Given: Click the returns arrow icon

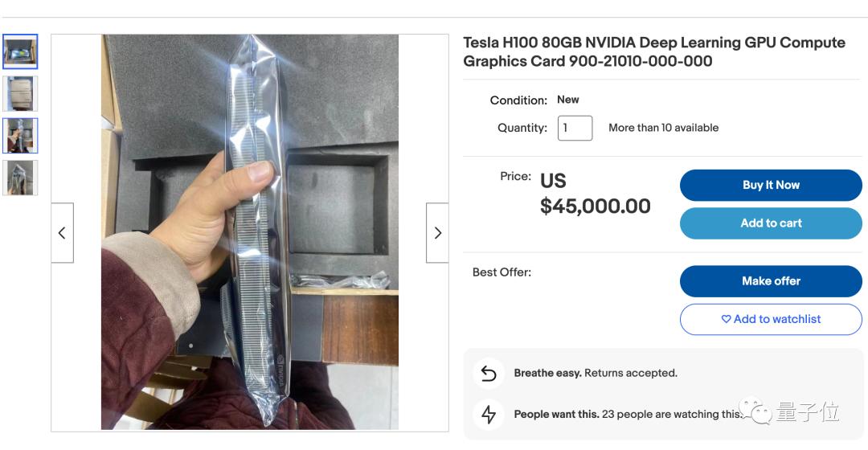Looking at the screenshot, I should (x=489, y=373).
